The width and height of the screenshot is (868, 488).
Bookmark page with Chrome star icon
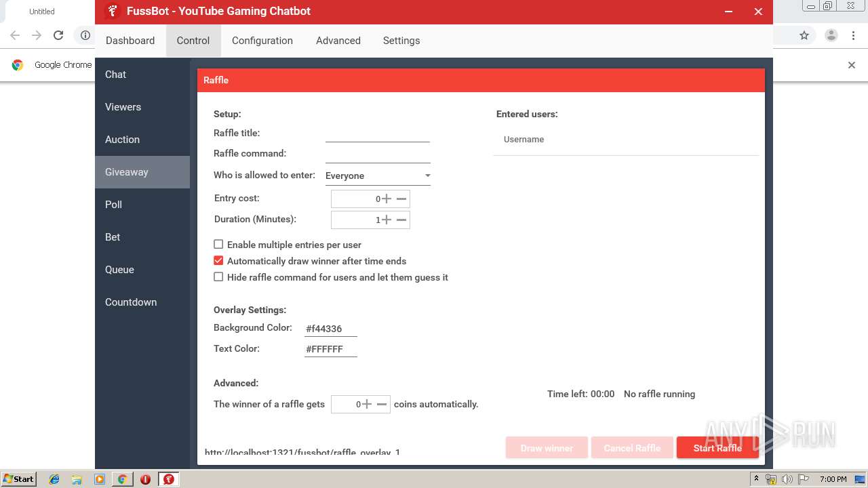804,35
